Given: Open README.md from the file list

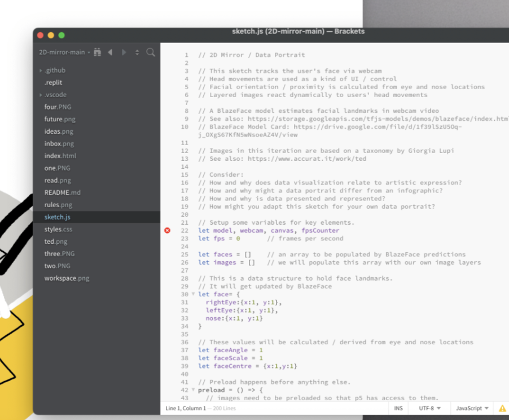Looking at the screenshot, I should (62, 193).
